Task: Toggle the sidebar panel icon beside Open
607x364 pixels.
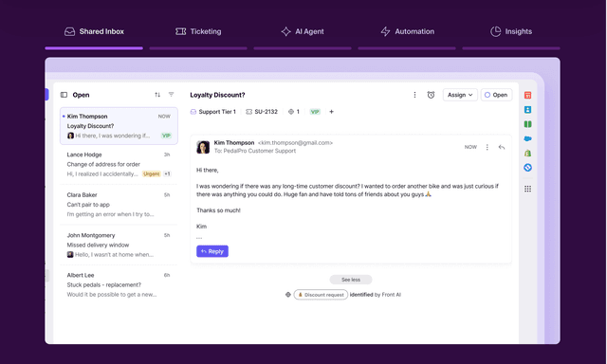Action: point(64,95)
